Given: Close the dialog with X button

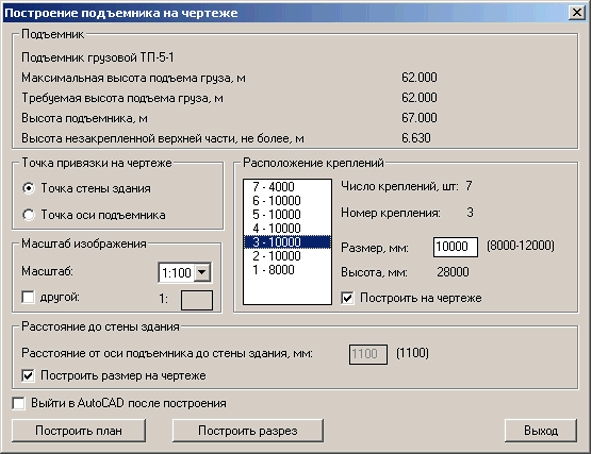Looking at the screenshot, I should (x=577, y=13).
